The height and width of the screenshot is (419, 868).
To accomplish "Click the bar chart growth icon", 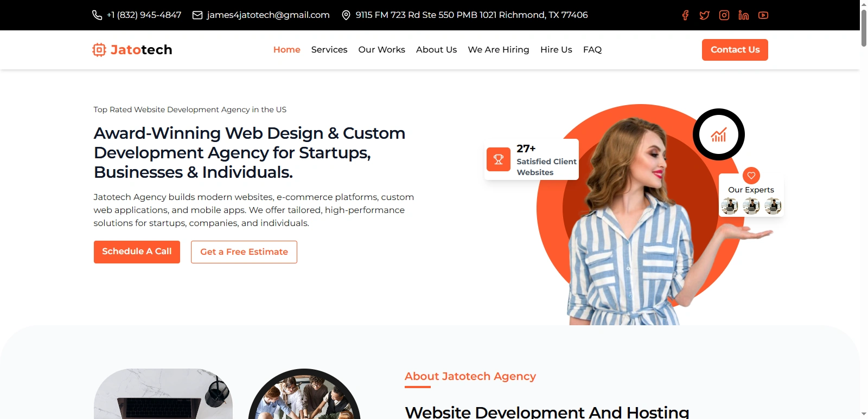I will click(x=719, y=134).
